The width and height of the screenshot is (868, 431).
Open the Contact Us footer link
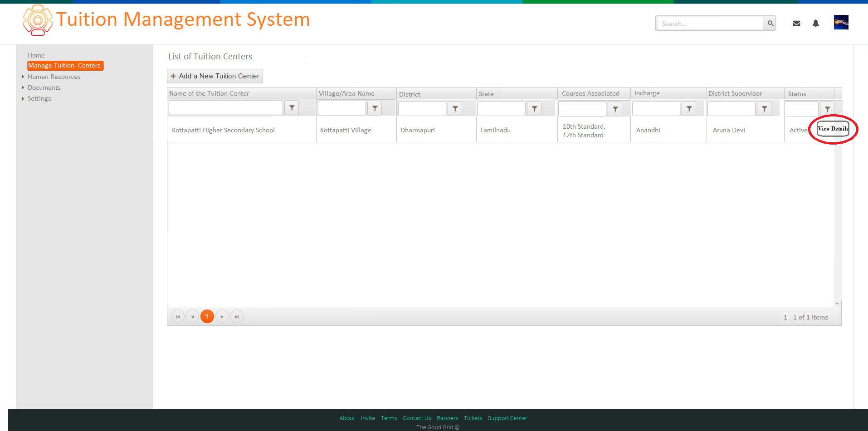coord(417,418)
